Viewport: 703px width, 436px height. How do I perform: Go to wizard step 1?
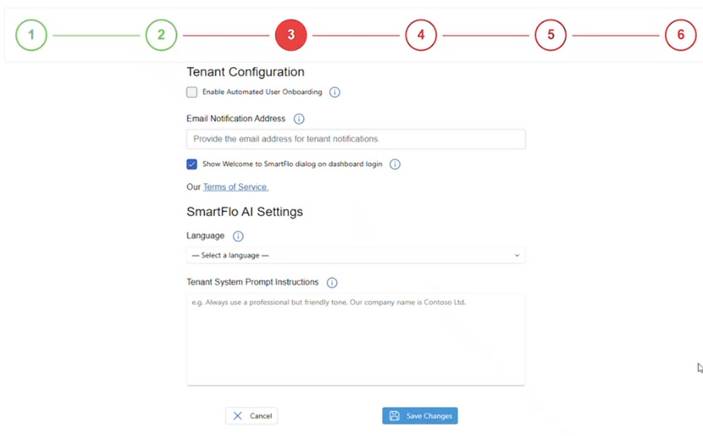pyautogui.click(x=31, y=35)
